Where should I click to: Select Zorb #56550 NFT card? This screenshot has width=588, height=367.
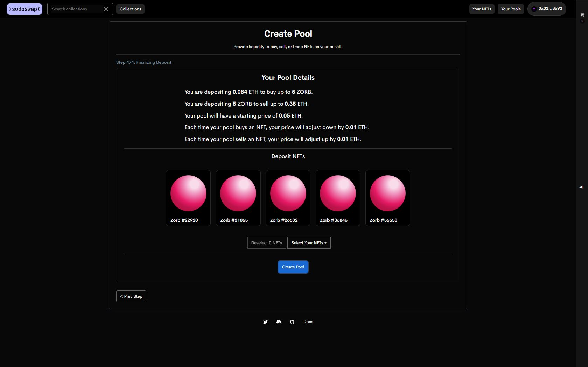pyautogui.click(x=388, y=198)
